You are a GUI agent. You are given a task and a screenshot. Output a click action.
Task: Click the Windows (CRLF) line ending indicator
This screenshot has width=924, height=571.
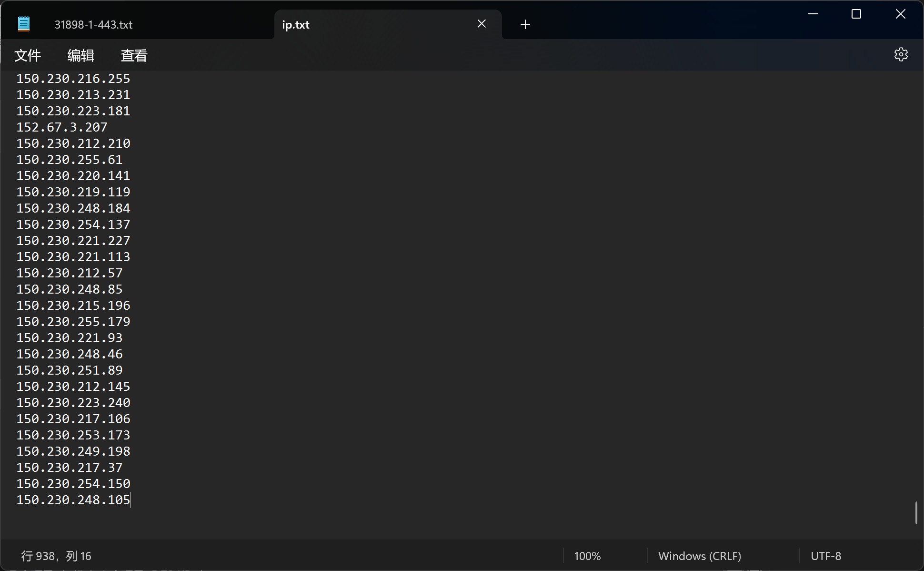(x=699, y=556)
